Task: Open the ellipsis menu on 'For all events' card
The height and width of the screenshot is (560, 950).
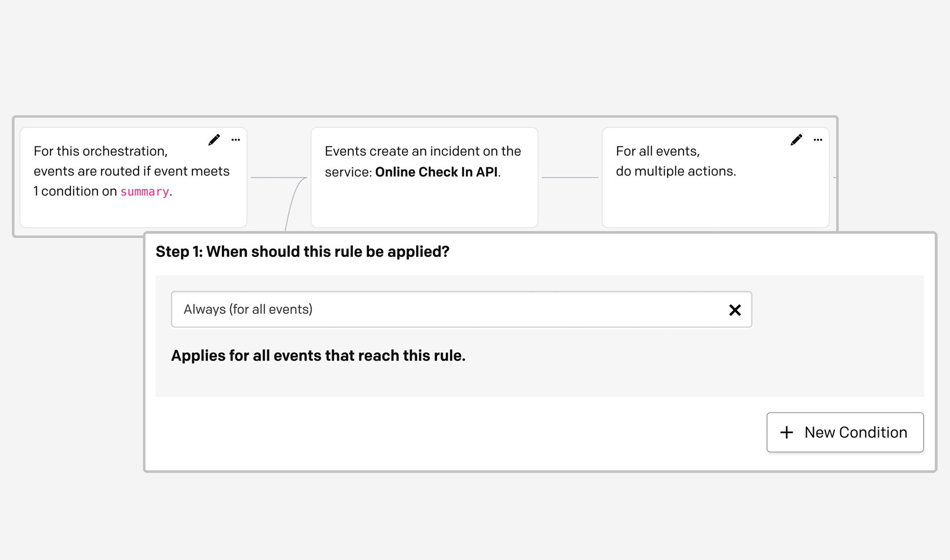Action: coord(818,140)
